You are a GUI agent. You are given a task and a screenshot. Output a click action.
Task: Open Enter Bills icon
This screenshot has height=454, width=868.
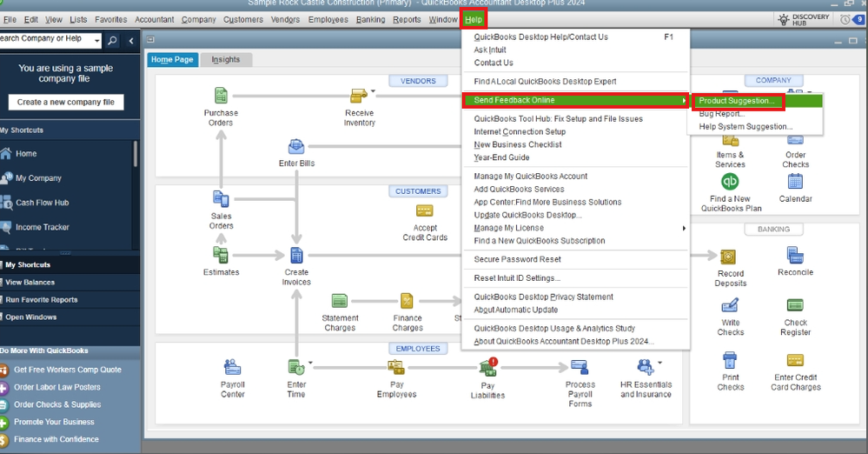(296, 147)
